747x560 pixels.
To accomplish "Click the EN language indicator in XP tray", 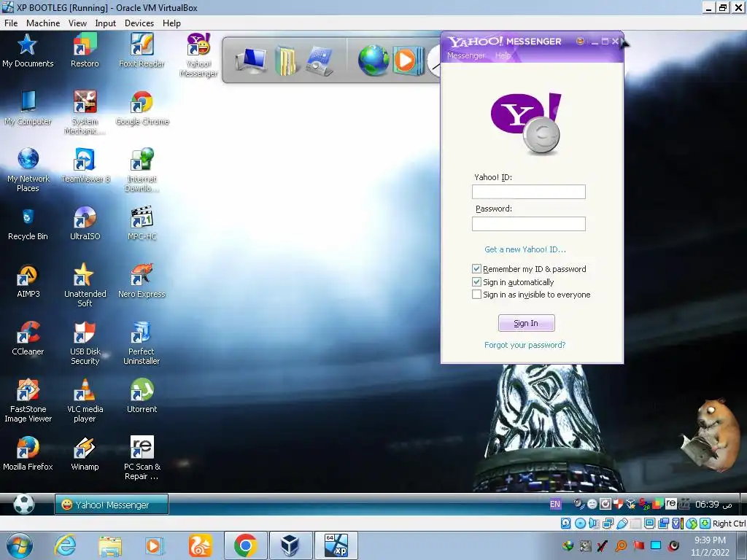I will point(555,505).
